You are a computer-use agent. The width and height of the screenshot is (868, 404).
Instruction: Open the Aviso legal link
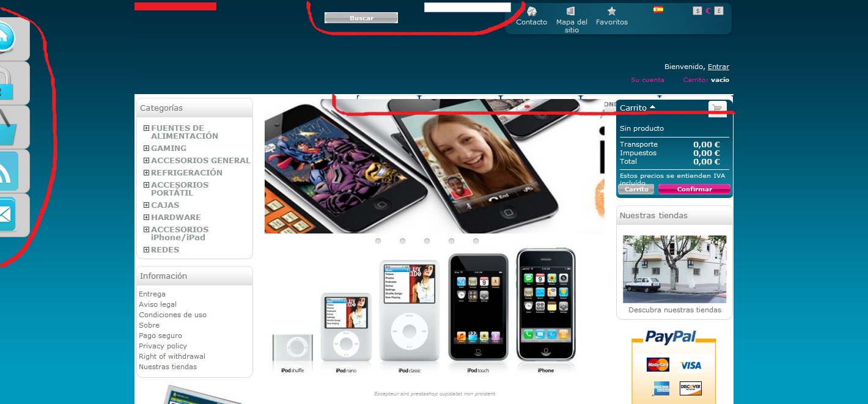(158, 304)
